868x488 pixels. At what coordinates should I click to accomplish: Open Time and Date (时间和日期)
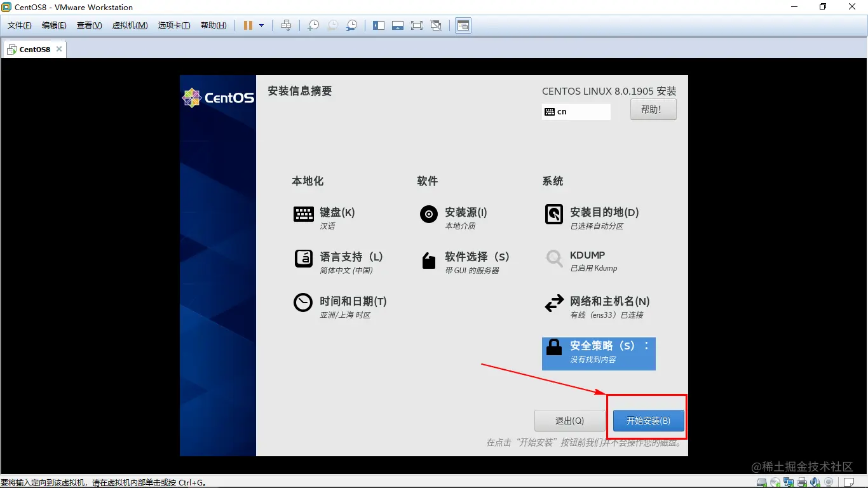pyautogui.click(x=340, y=307)
